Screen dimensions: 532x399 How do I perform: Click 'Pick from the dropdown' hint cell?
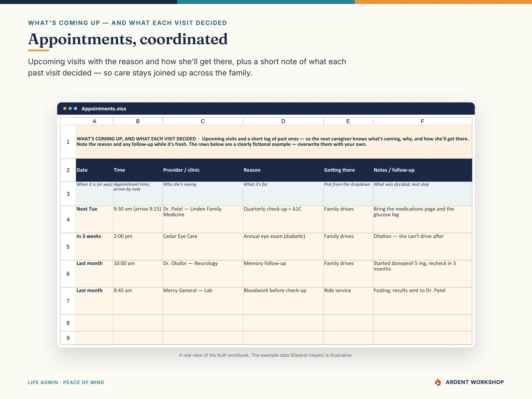(348, 194)
